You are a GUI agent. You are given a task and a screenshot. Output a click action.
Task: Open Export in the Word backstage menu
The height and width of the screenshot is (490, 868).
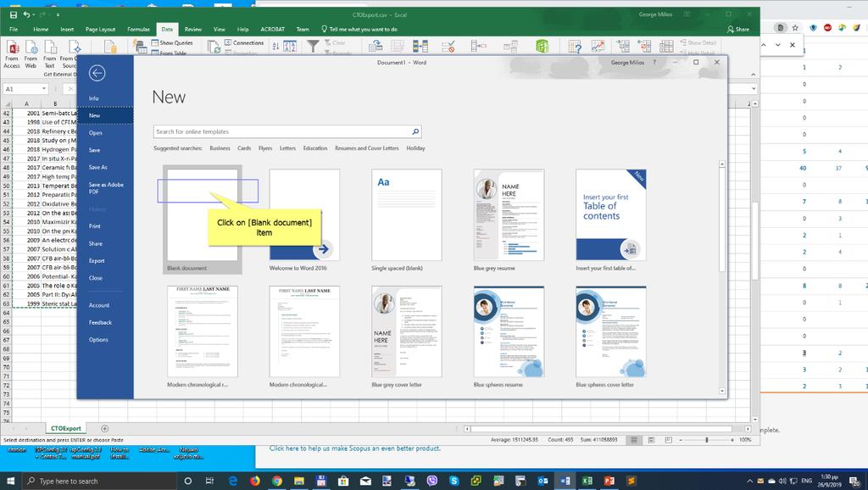tap(105, 261)
